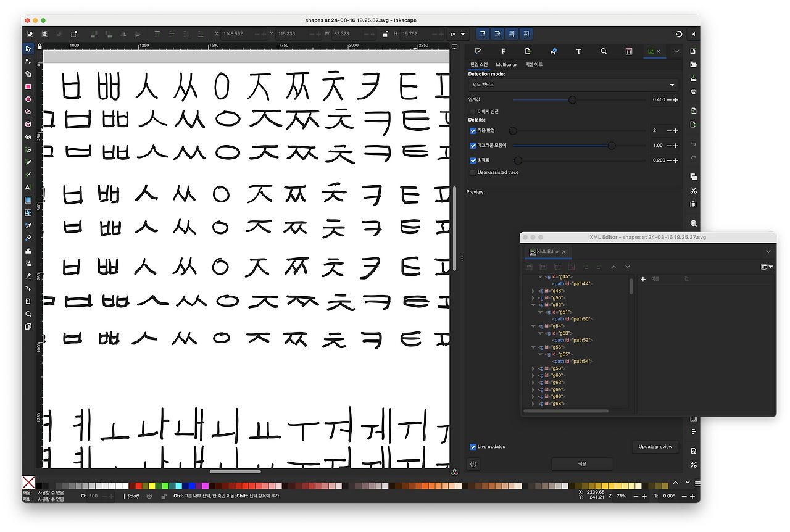Enable the User-assisted trace checkbox
Image resolution: width=790 pixels, height=532 pixels.
point(473,173)
